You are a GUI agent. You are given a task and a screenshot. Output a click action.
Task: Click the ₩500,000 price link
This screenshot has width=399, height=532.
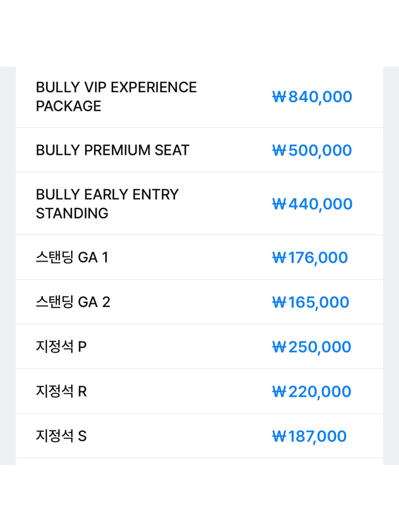(312, 150)
